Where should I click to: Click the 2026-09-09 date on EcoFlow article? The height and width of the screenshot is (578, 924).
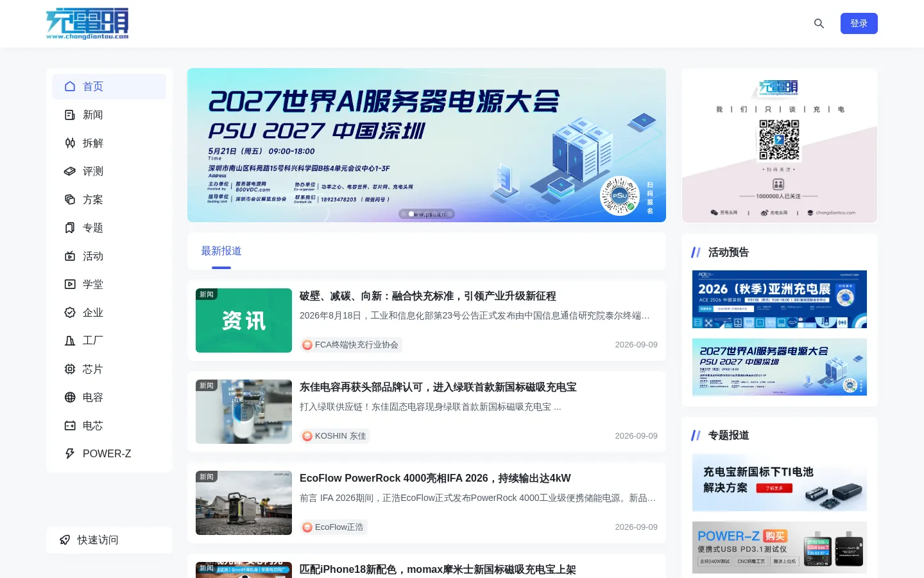point(636,527)
